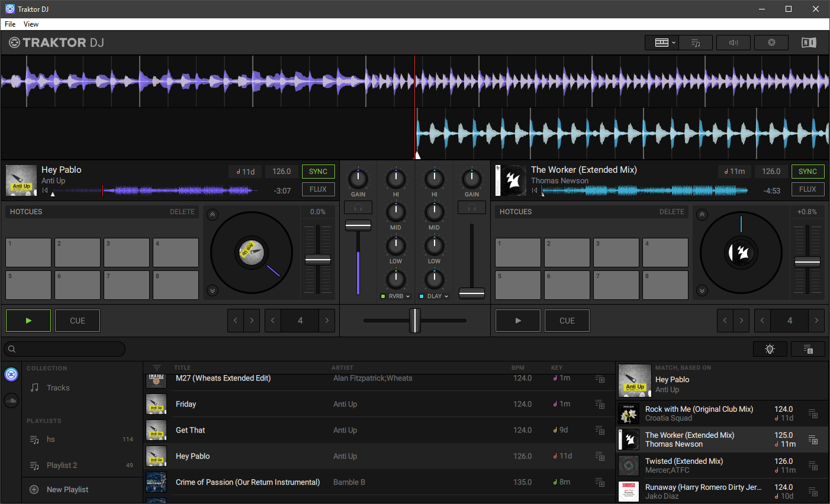Open the hs playlist
This screenshot has height=504, width=830.
pyautogui.click(x=82, y=440)
